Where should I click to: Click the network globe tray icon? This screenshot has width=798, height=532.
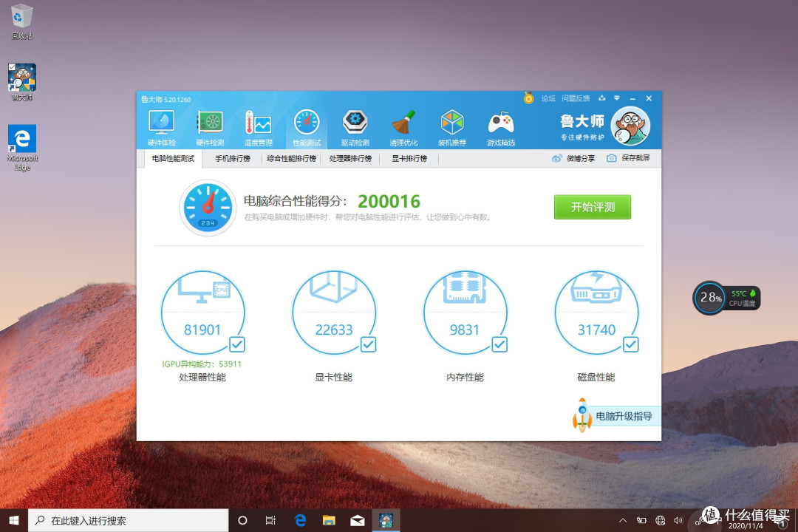click(660, 520)
